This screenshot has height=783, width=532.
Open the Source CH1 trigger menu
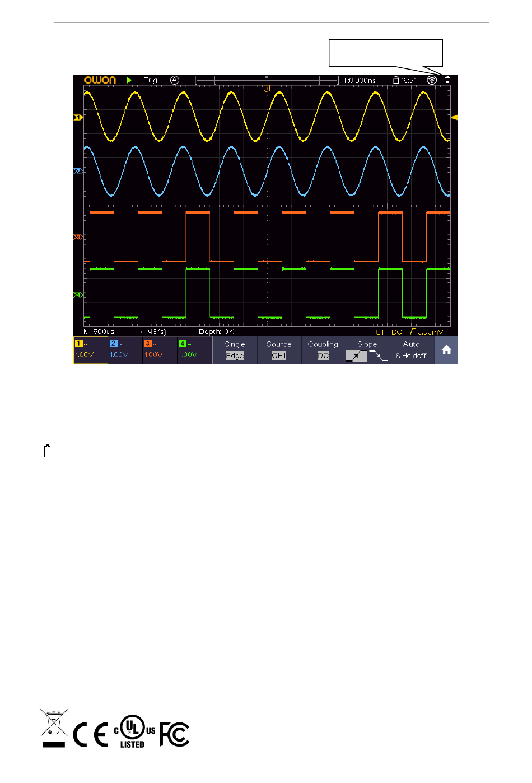(279, 350)
